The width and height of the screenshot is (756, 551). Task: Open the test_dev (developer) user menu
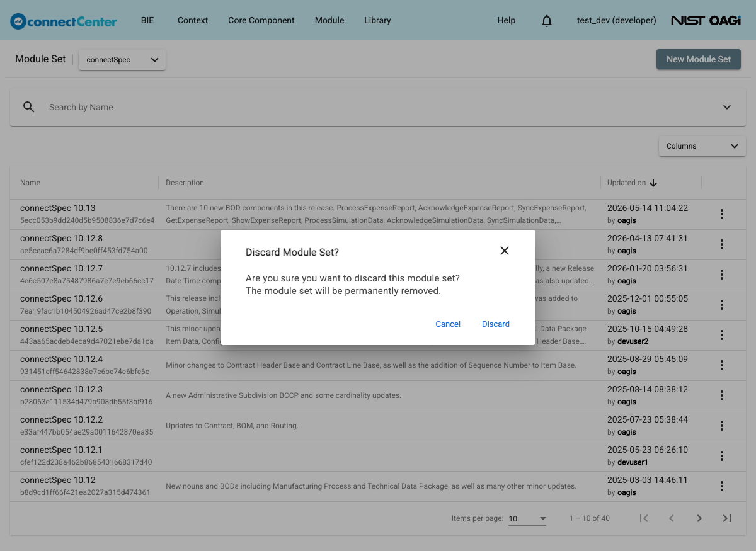(x=616, y=20)
